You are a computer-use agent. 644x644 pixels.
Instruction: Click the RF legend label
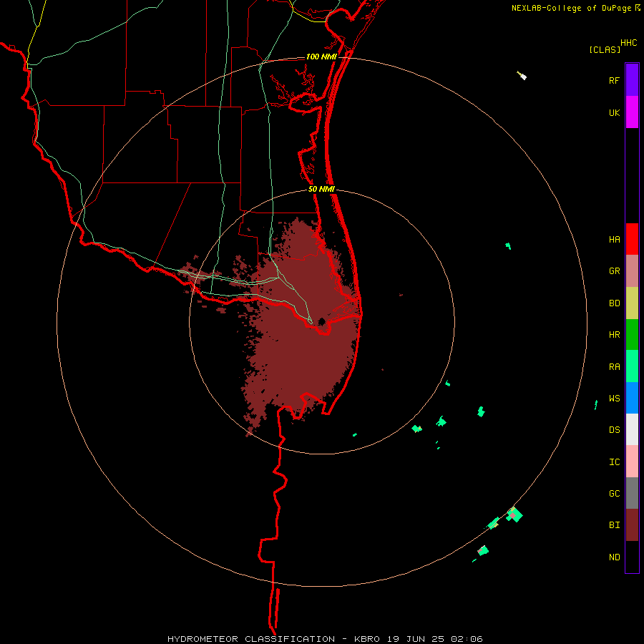pyautogui.click(x=614, y=80)
